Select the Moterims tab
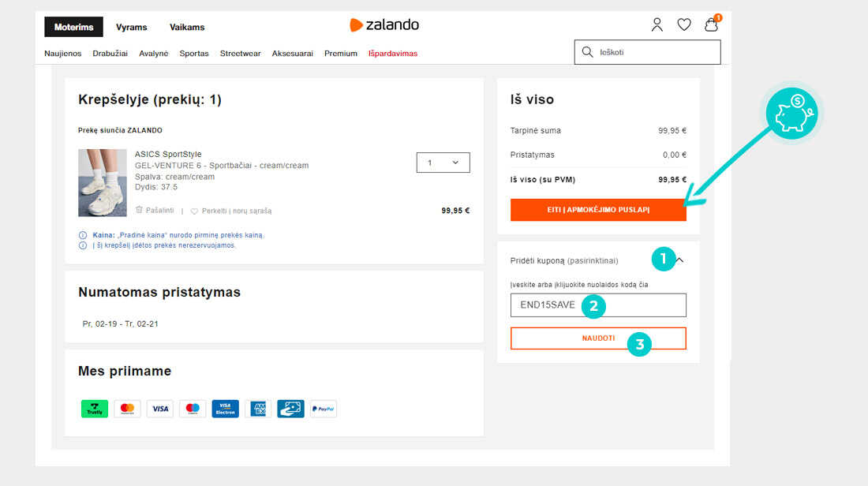This screenshot has width=868, height=486. click(73, 27)
